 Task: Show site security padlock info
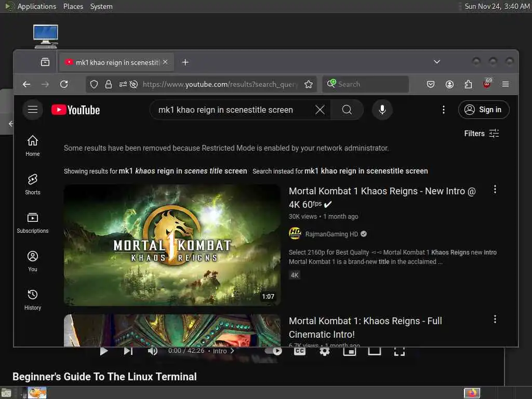108,84
